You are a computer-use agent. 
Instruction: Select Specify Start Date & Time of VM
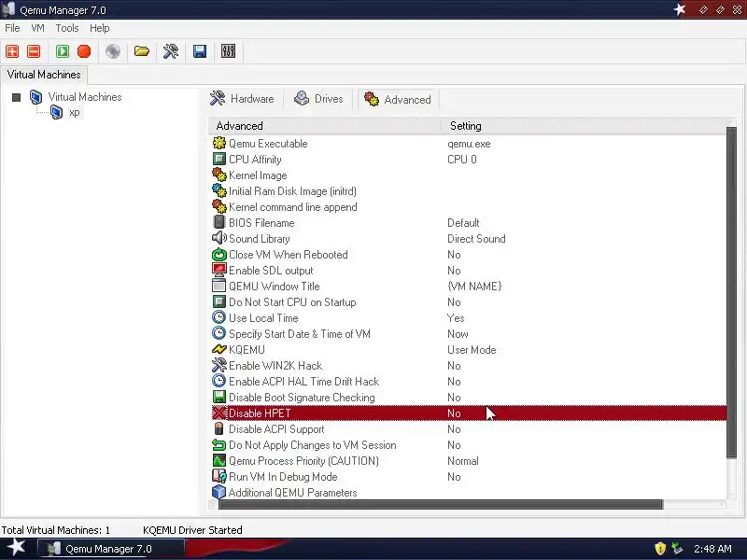point(470,334)
